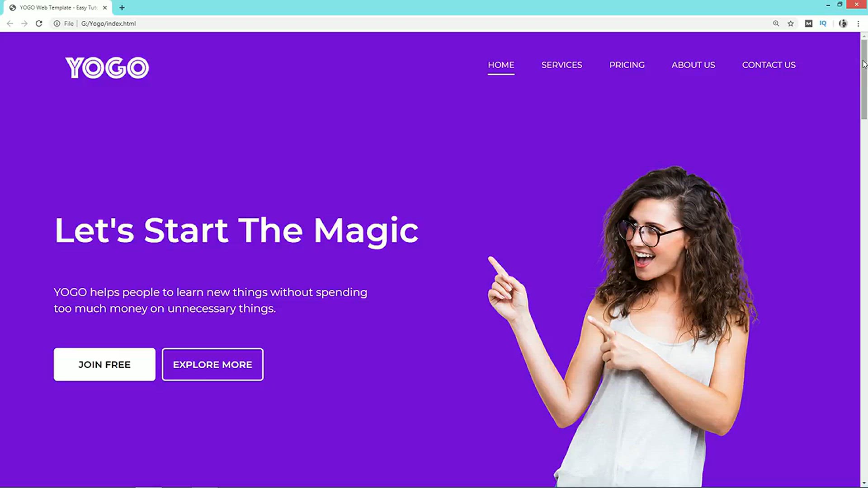Click the browser forward navigation arrow
868x488 pixels.
point(24,24)
